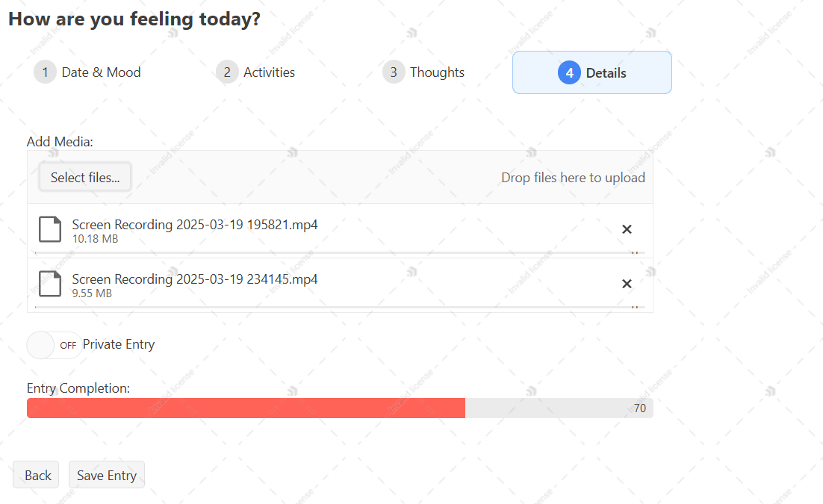Toggle the Private Entry switch on

click(54, 345)
